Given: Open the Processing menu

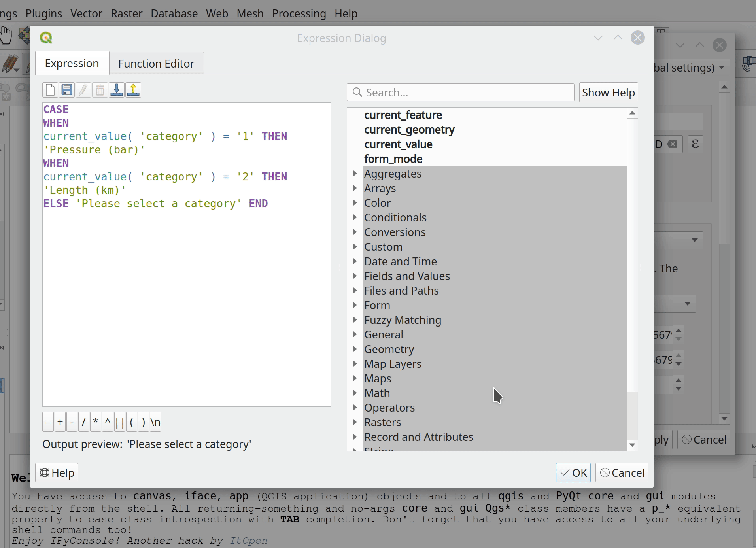Looking at the screenshot, I should pos(299,13).
